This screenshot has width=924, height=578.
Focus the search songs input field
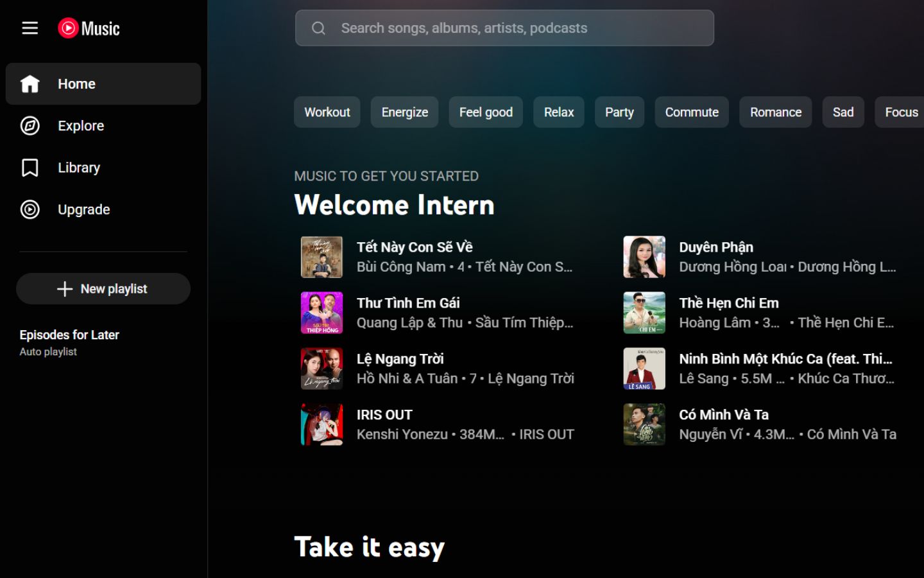(x=504, y=28)
